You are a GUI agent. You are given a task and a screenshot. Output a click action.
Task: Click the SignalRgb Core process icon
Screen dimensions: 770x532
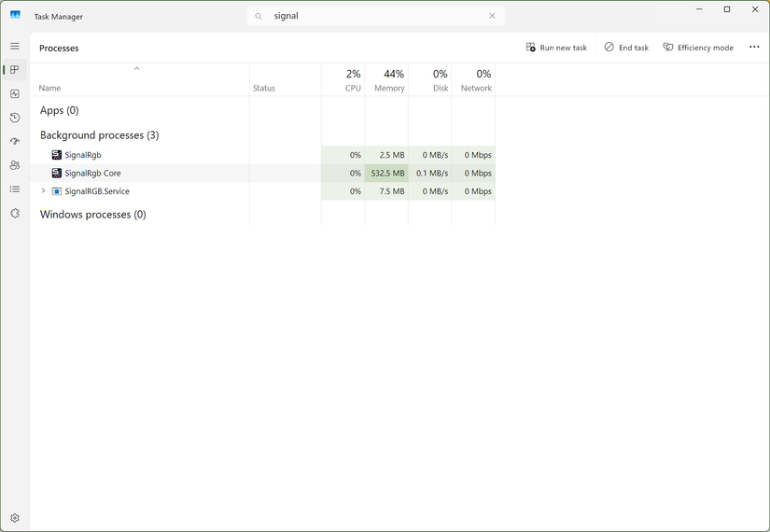point(57,173)
